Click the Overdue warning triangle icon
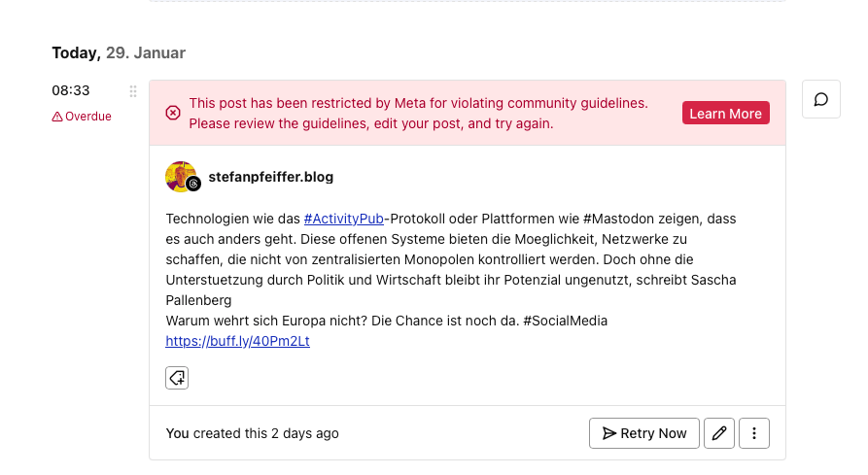The width and height of the screenshot is (868, 475). click(57, 117)
